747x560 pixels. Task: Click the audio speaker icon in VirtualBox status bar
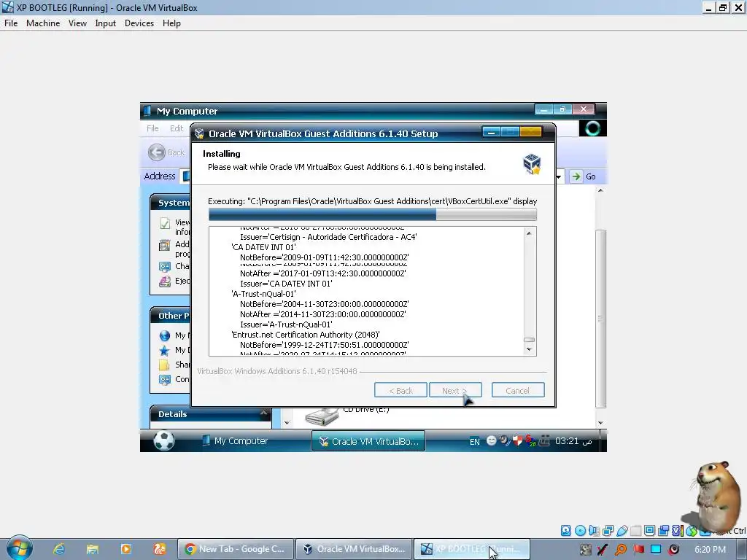click(x=594, y=531)
